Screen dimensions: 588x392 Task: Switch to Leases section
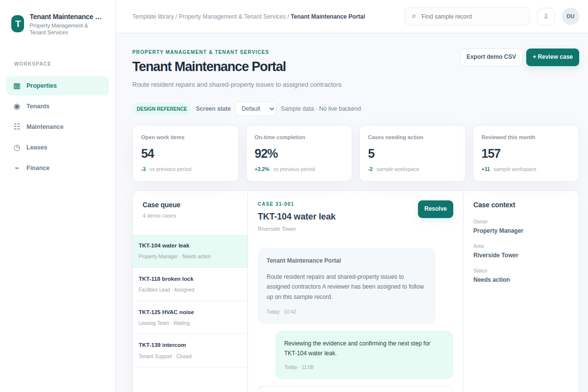coord(57,147)
